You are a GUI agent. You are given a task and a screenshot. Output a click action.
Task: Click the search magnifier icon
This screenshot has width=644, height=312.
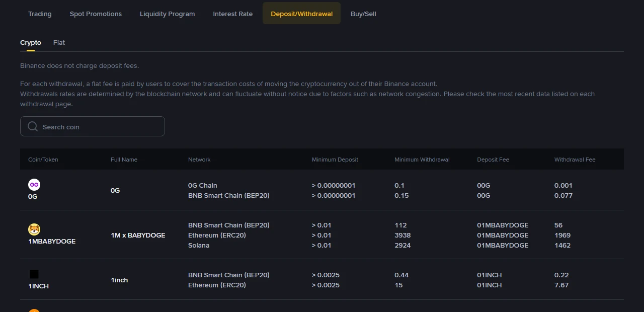click(33, 126)
